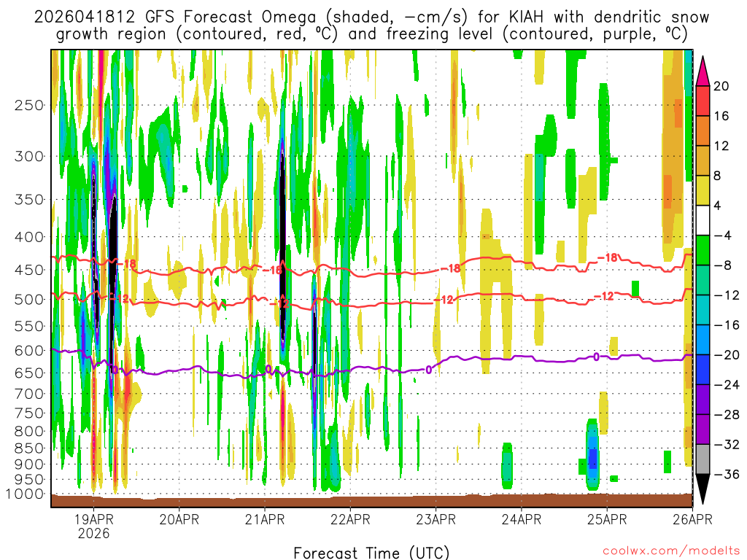Image resolution: width=747 pixels, height=560 pixels.
Task: Click the purple 0 freezing label near 25APR
Action: (596, 357)
